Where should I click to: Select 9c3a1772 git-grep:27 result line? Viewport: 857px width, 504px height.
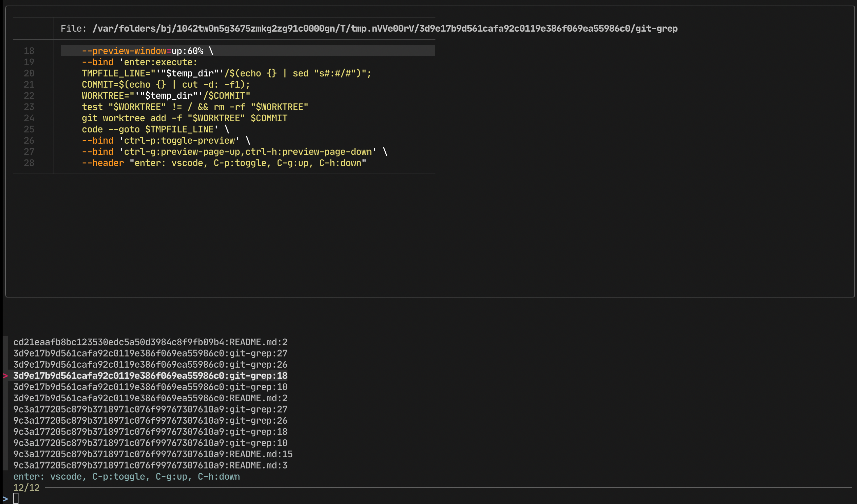pos(150,409)
